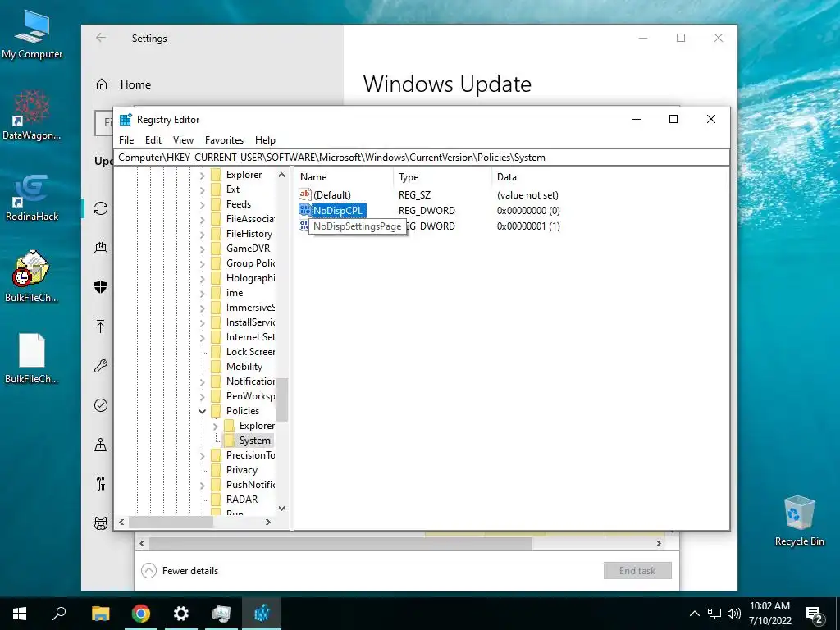
Task: Switch to Settings gear on taskbar
Action: pos(181,614)
